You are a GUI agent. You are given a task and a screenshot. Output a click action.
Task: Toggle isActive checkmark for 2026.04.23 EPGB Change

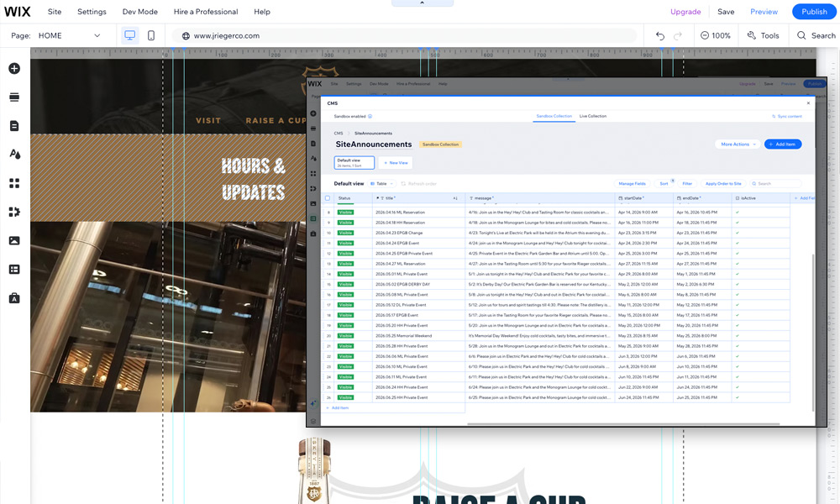[x=738, y=233]
